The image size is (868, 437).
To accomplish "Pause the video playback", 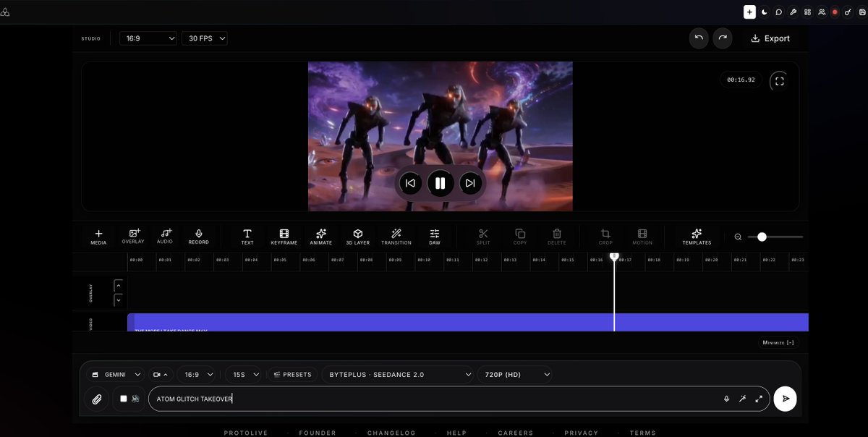I will (440, 183).
